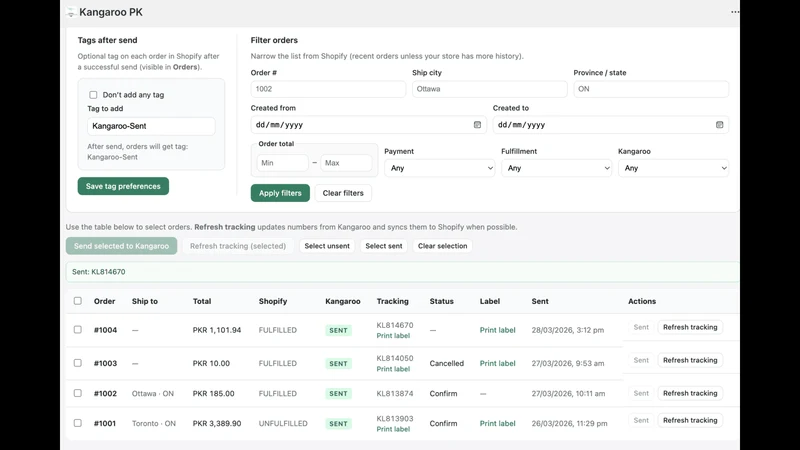Focus the Order total Max field
This screenshot has width=800, height=450.
(x=346, y=163)
